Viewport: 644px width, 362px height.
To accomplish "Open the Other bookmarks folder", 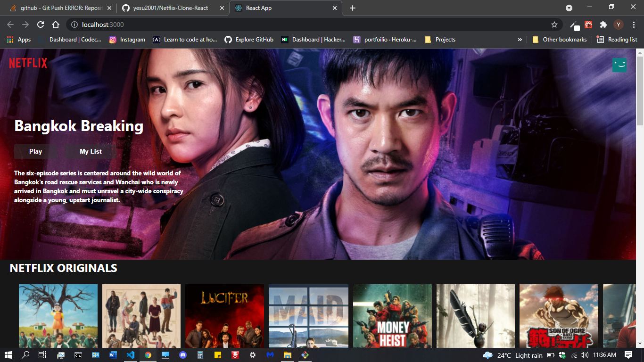I will click(559, 40).
